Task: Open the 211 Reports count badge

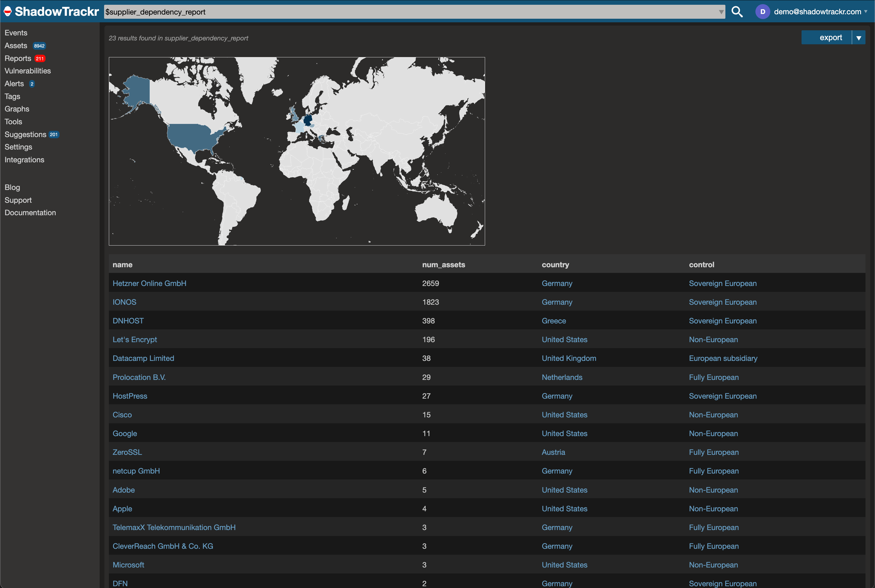Action: [40, 59]
